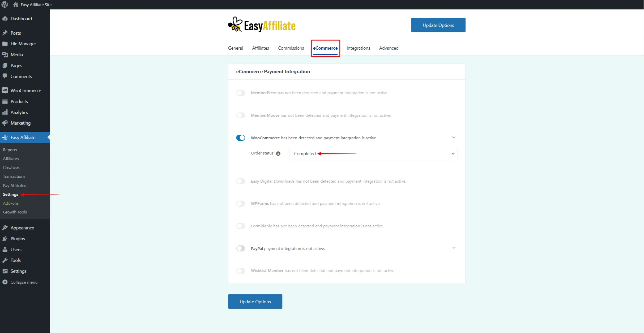Click the Users person icon
Viewport: 644px width, 333px height.
(x=5, y=249)
